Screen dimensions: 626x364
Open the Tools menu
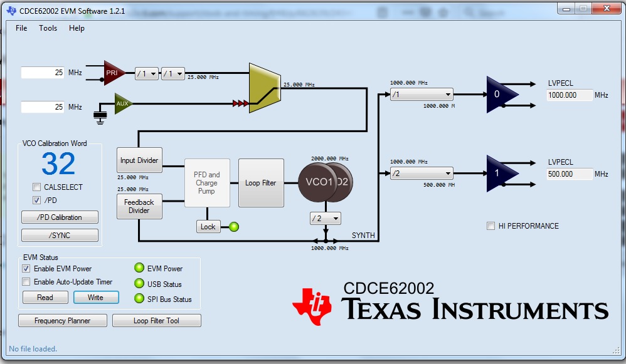[48, 28]
